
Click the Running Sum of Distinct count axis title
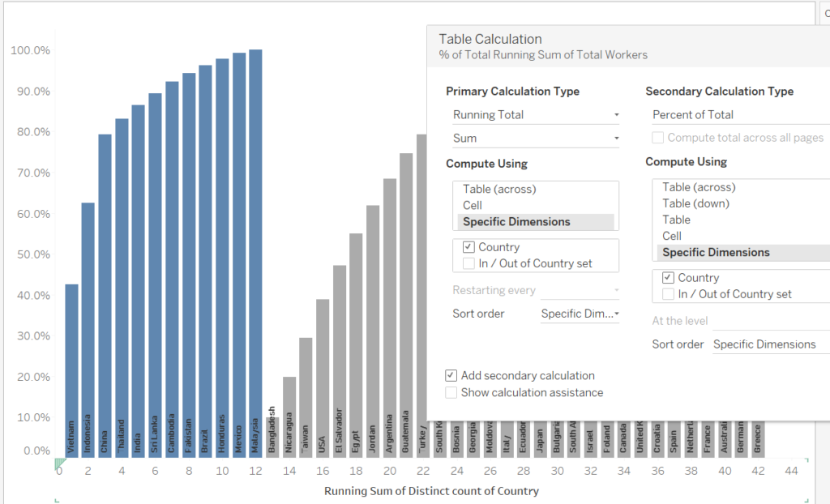click(431, 491)
